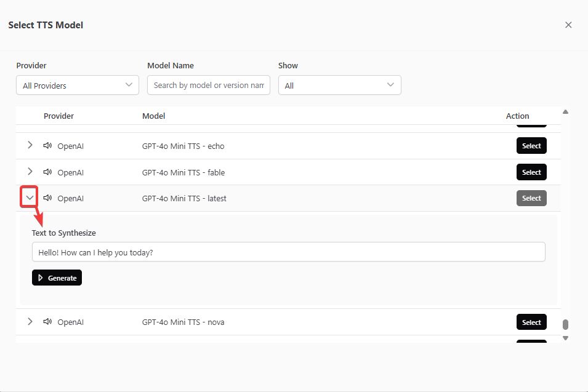Select the fable voice model

click(531, 172)
